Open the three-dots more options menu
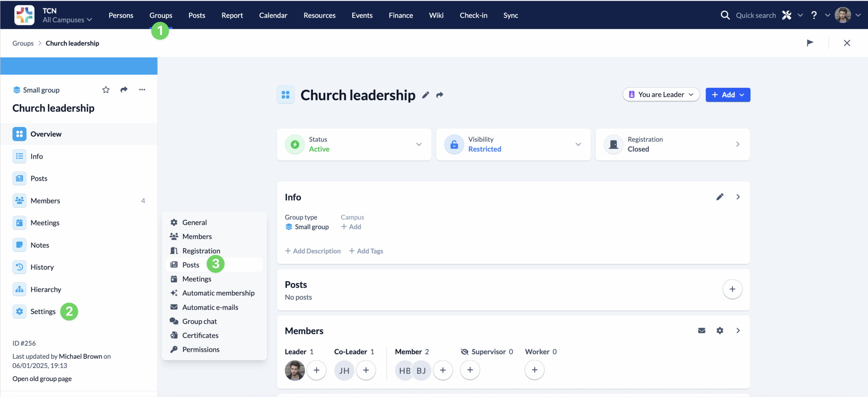Screen dimensions: 868x397 click(x=142, y=90)
